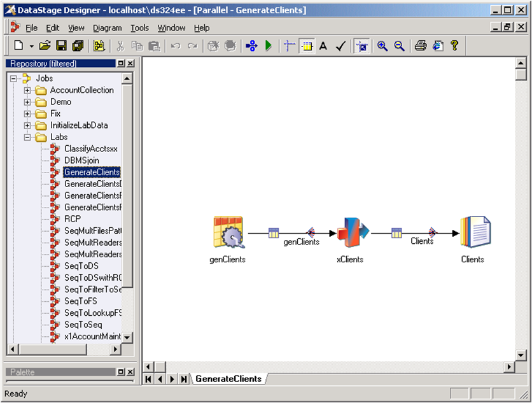
Task: Click the Print icon in toolbar
Action: click(421, 46)
